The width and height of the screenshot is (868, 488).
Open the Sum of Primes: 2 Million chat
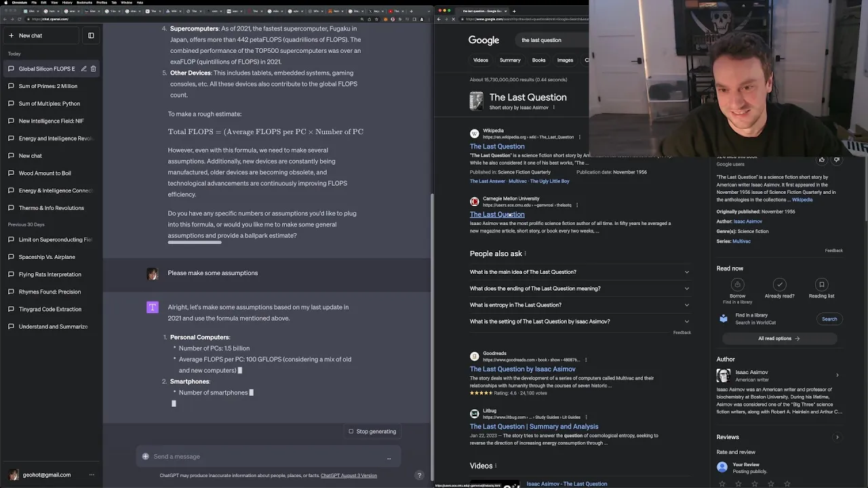point(51,86)
